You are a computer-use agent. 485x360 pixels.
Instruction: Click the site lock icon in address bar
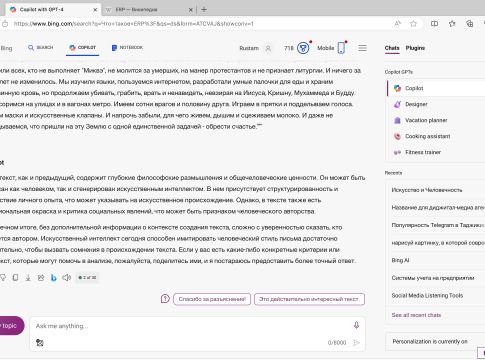pyautogui.click(x=5, y=24)
